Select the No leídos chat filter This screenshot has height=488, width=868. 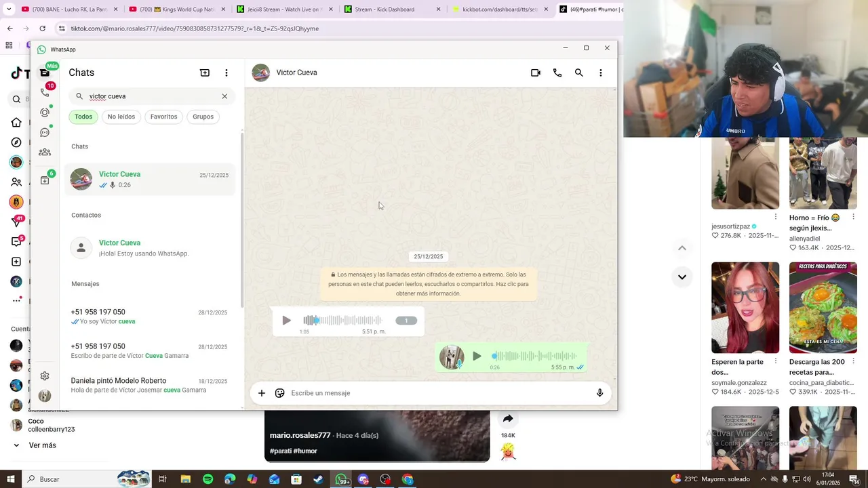point(121,117)
